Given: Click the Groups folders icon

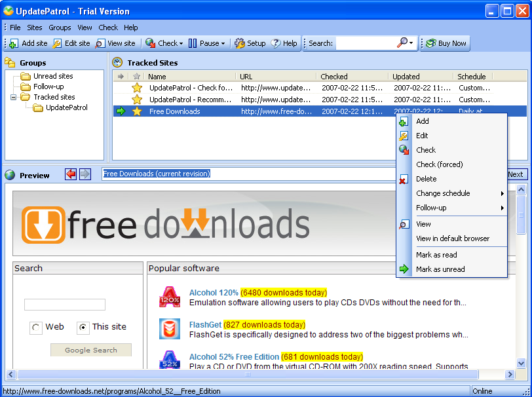Looking at the screenshot, I should click(10, 62).
